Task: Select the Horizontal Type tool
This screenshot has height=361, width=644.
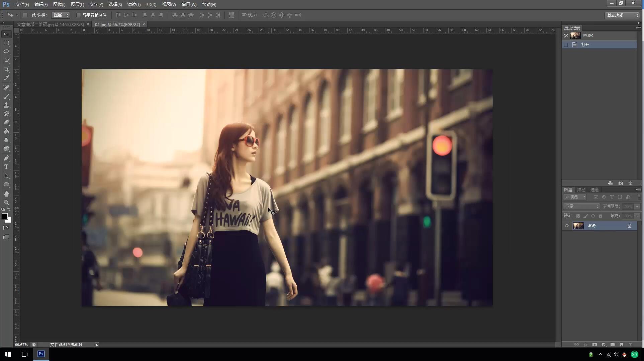Action: tap(6, 167)
